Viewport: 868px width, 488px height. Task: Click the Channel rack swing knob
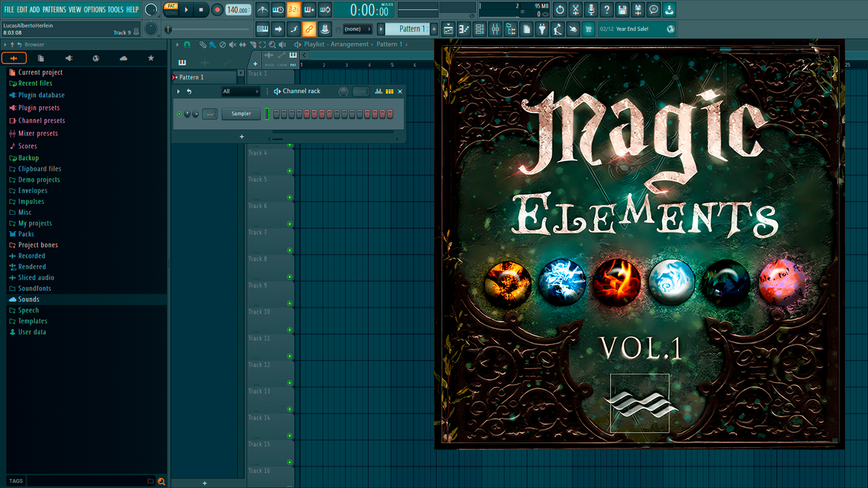pyautogui.click(x=343, y=91)
